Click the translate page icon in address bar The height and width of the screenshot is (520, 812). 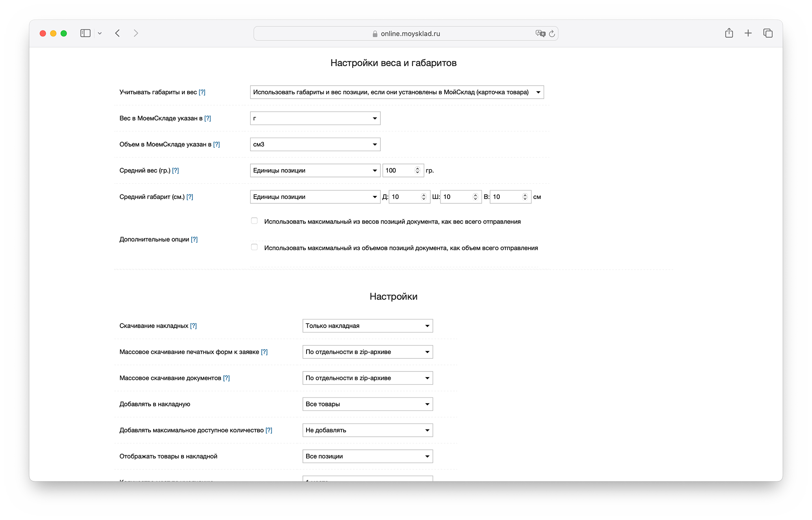(540, 34)
